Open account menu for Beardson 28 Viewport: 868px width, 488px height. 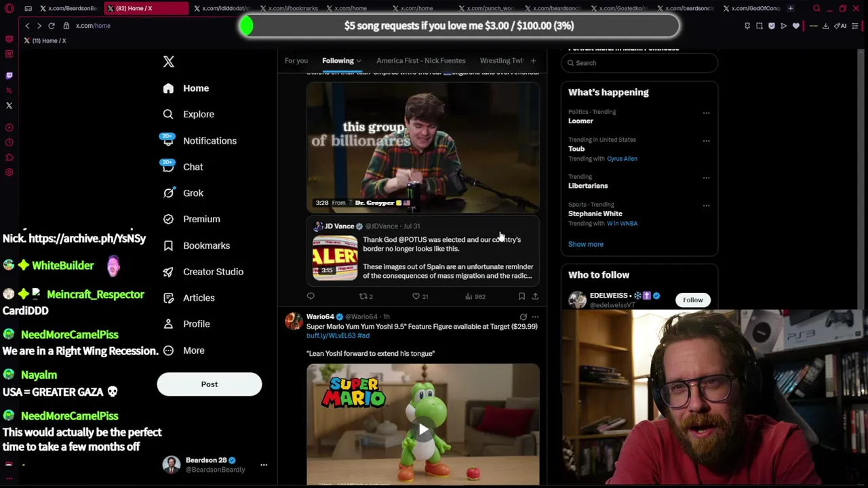264,465
